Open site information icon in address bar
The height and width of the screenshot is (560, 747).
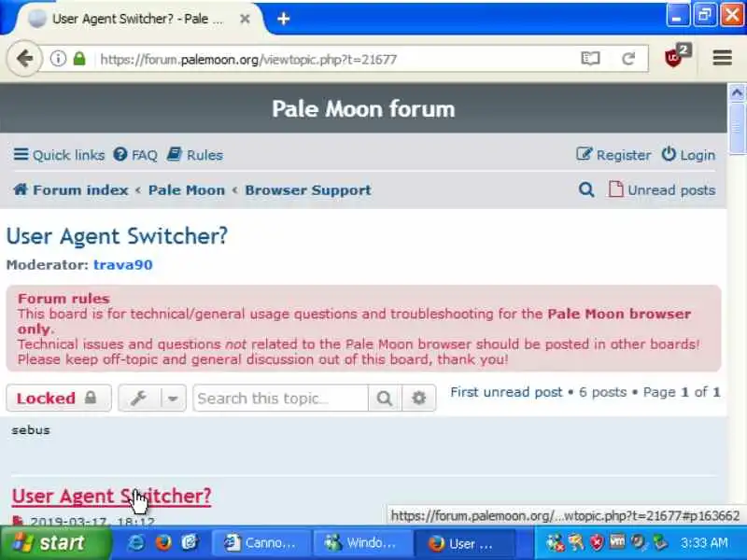58,59
